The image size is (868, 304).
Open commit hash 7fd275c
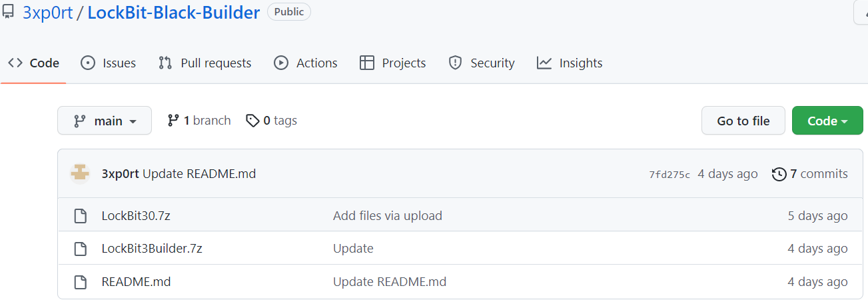[x=669, y=175]
